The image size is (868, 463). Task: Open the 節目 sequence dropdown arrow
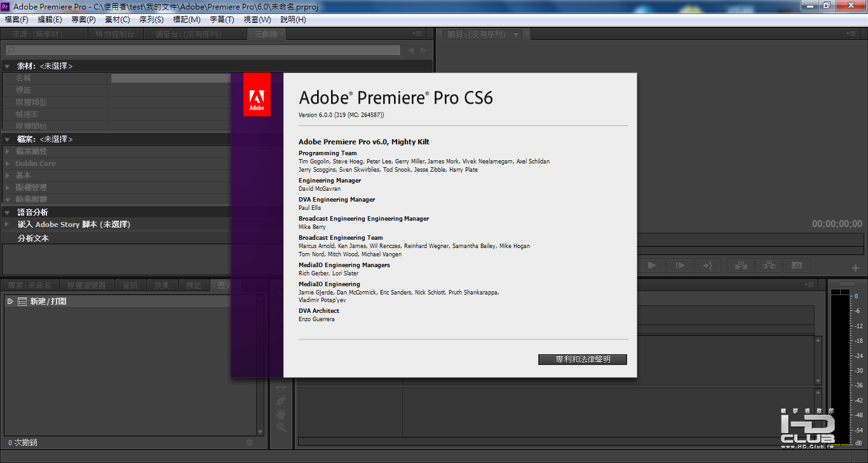516,34
